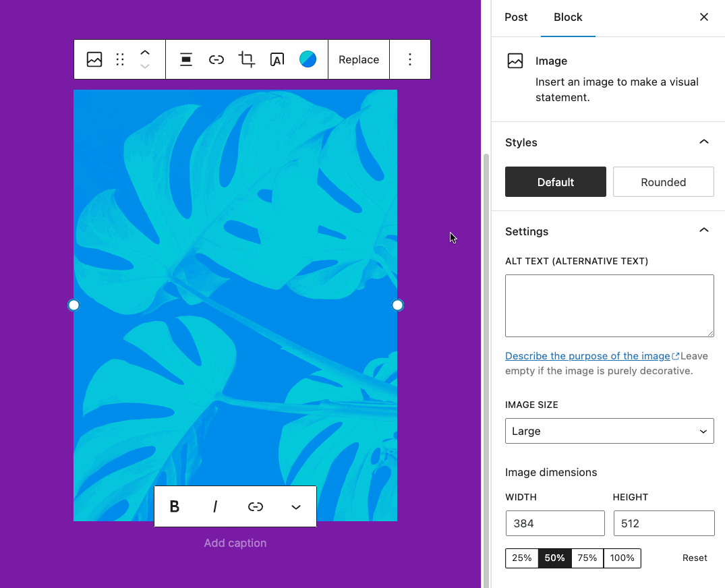The width and height of the screenshot is (725, 588).
Task: Switch to the Post tab
Action: [516, 17]
